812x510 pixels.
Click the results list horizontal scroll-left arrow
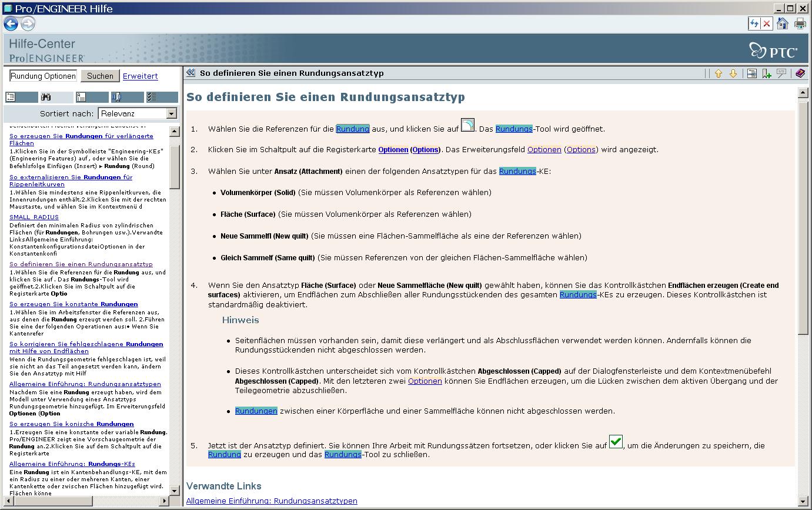click(8, 501)
